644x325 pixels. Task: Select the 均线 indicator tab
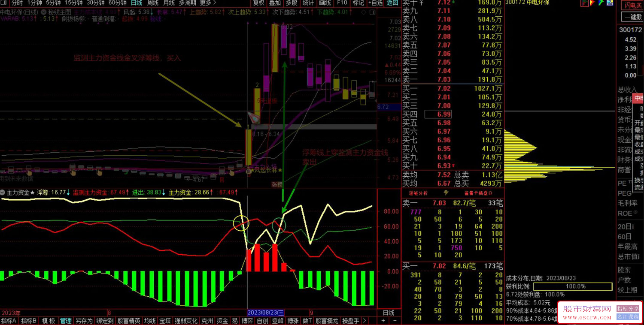(x=150, y=321)
